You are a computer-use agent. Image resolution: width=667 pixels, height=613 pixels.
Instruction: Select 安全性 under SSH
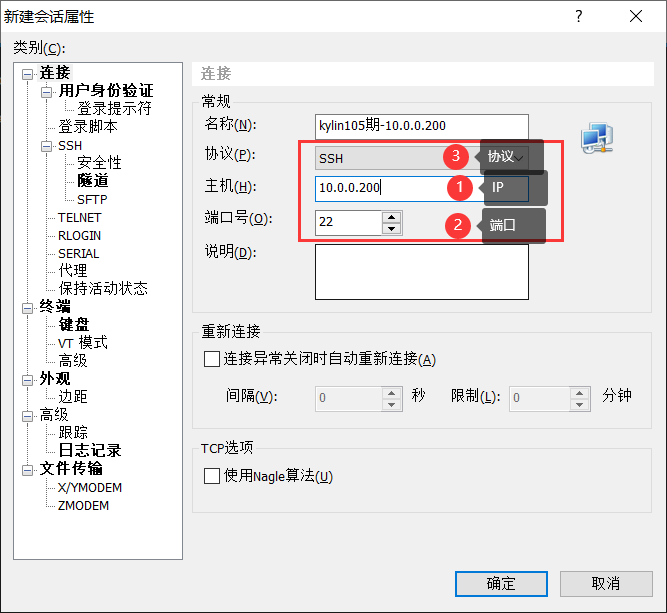(x=99, y=163)
